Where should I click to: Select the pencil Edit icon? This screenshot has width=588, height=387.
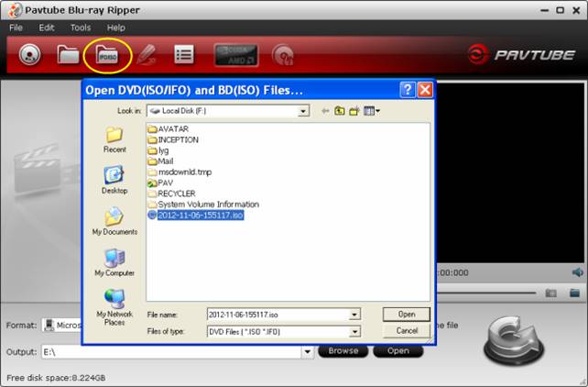click(x=147, y=55)
